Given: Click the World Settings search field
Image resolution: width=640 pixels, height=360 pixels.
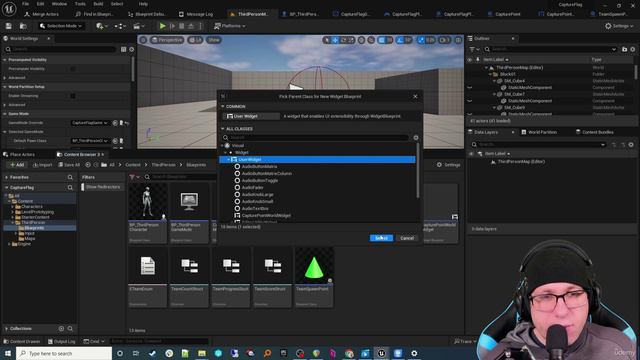Looking at the screenshot, I should point(61,49).
